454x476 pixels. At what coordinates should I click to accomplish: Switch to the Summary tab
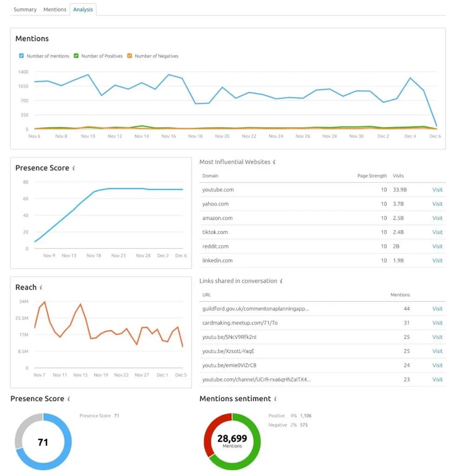point(25,9)
